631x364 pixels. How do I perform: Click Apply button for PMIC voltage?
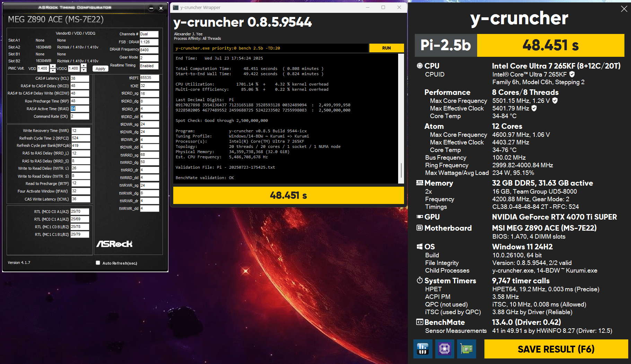(x=100, y=69)
